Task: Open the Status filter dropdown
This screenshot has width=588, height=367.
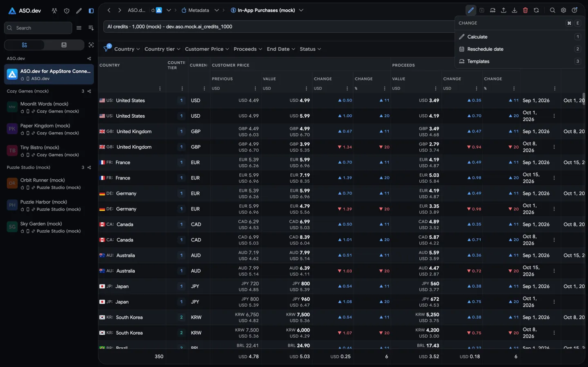Action: (x=310, y=49)
